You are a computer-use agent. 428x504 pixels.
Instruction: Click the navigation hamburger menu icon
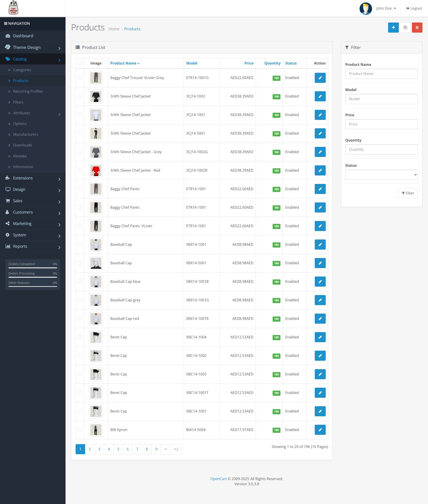(x=6, y=24)
